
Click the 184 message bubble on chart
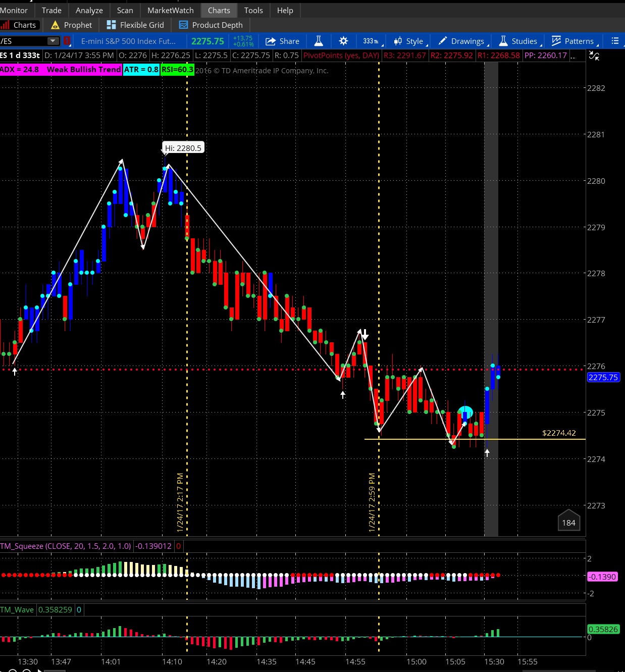pyautogui.click(x=568, y=522)
